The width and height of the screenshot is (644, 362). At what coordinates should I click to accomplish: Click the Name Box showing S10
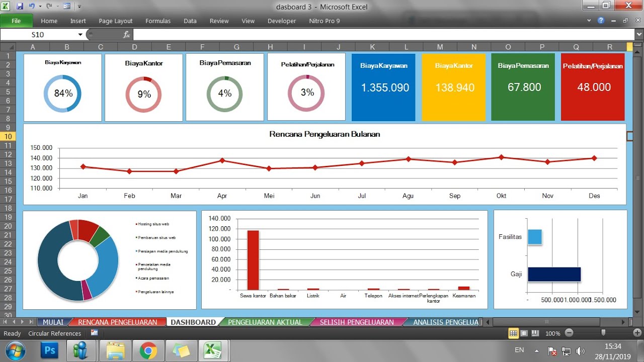point(38,35)
